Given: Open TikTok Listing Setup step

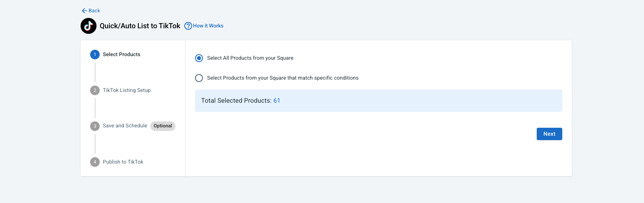Looking at the screenshot, I should coord(127,90).
